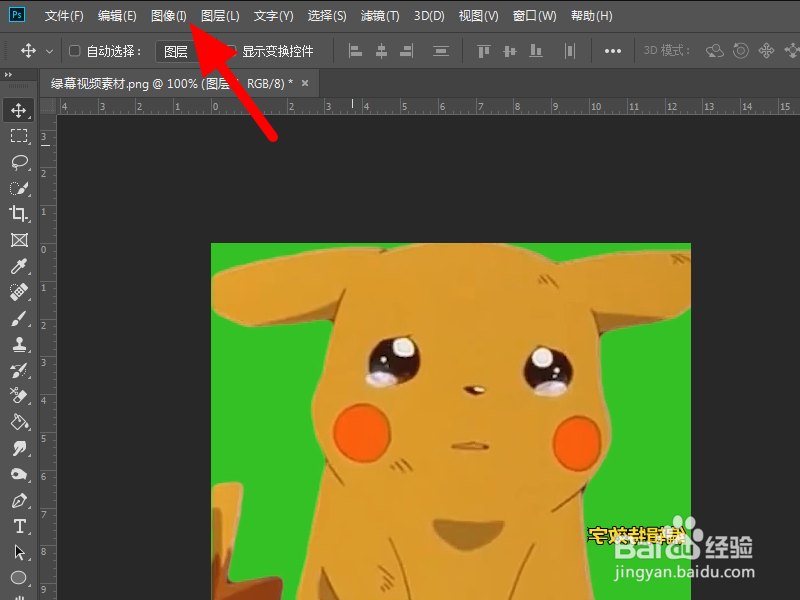Open the 选择(S) menu
800x600 pixels.
pos(327,16)
